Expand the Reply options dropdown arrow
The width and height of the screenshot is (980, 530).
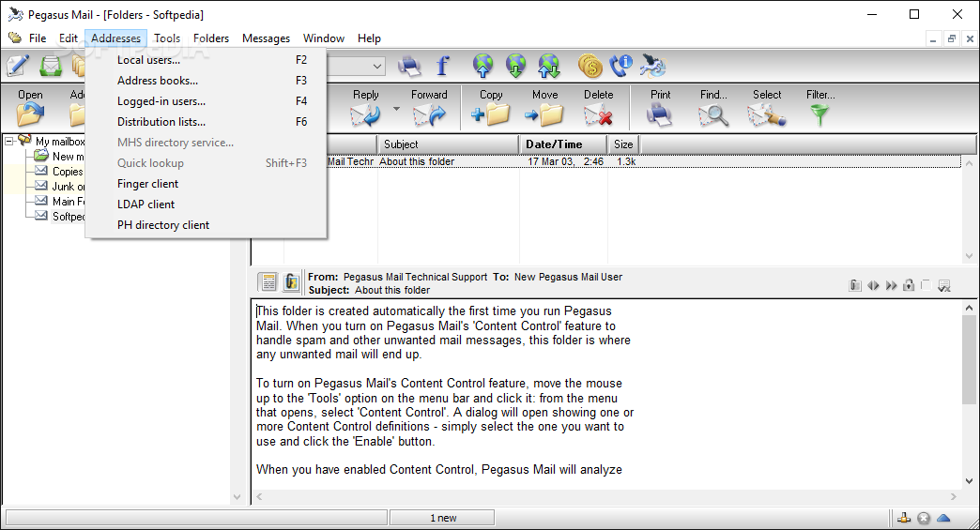click(x=396, y=109)
